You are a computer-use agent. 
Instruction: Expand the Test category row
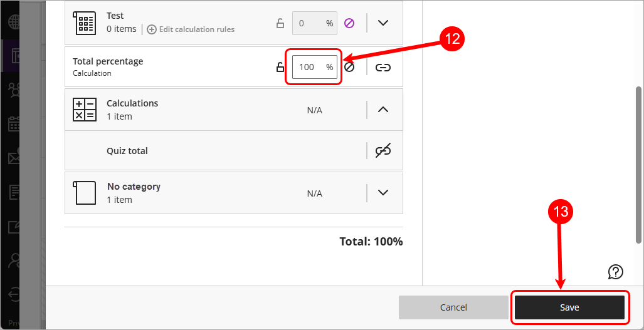pyautogui.click(x=383, y=23)
